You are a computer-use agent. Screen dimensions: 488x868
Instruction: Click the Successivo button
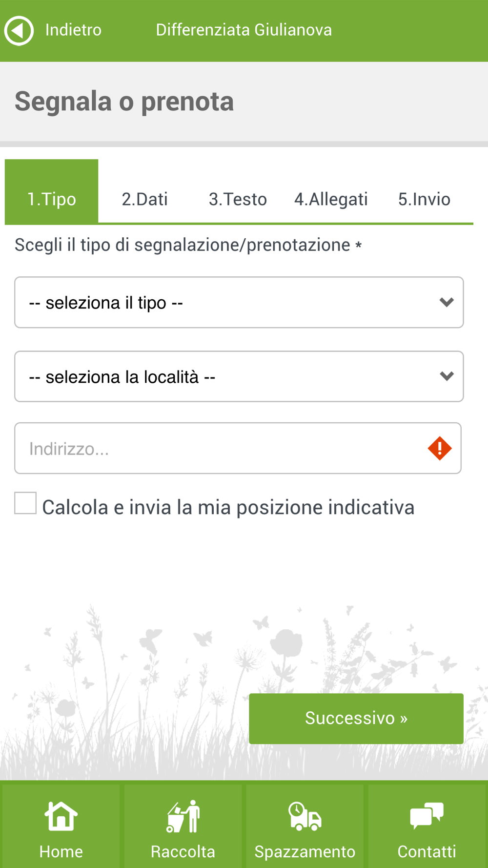(x=356, y=719)
